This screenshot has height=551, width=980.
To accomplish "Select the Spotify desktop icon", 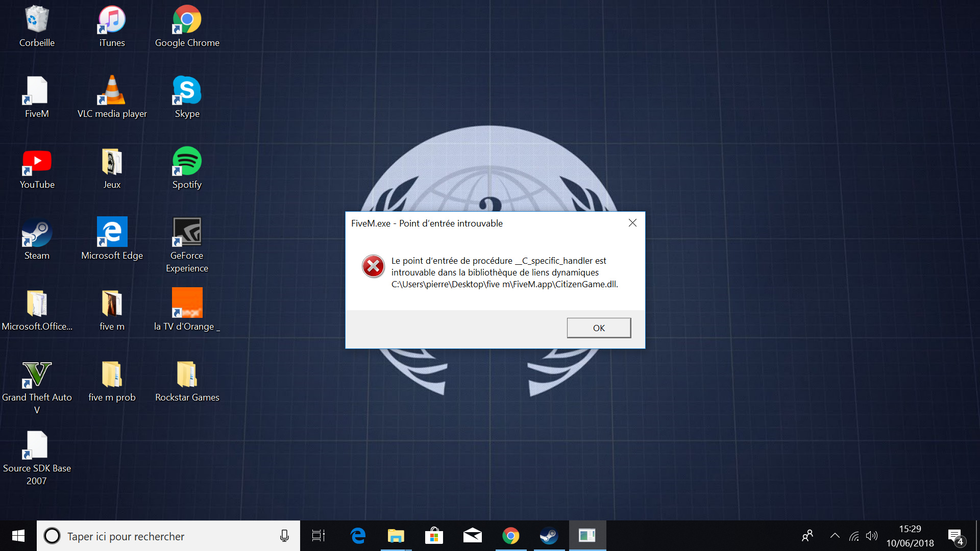I will (x=187, y=168).
